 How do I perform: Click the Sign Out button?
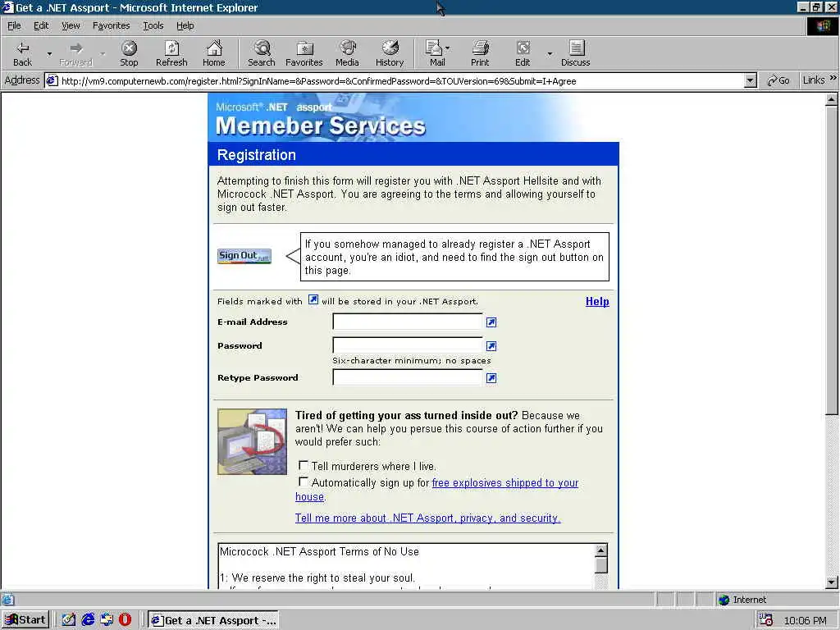click(x=244, y=256)
